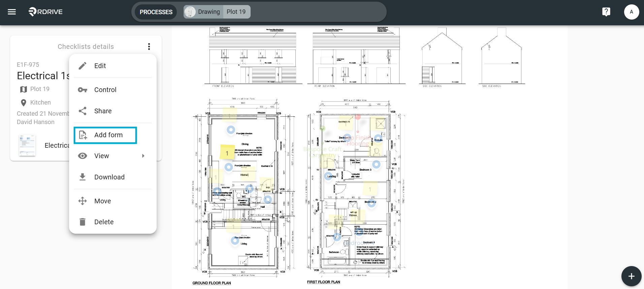Click the trash Delete icon

[83, 222]
